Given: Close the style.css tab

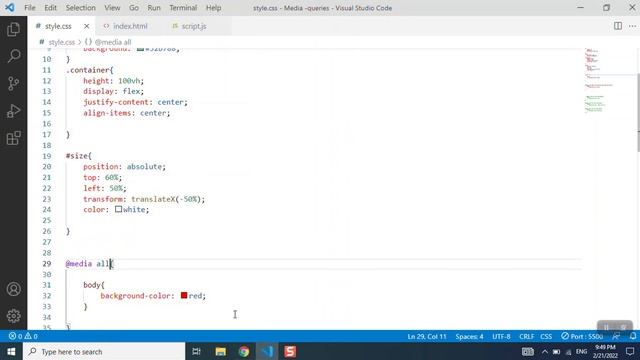Looking at the screenshot, I should [x=87, y=26].
